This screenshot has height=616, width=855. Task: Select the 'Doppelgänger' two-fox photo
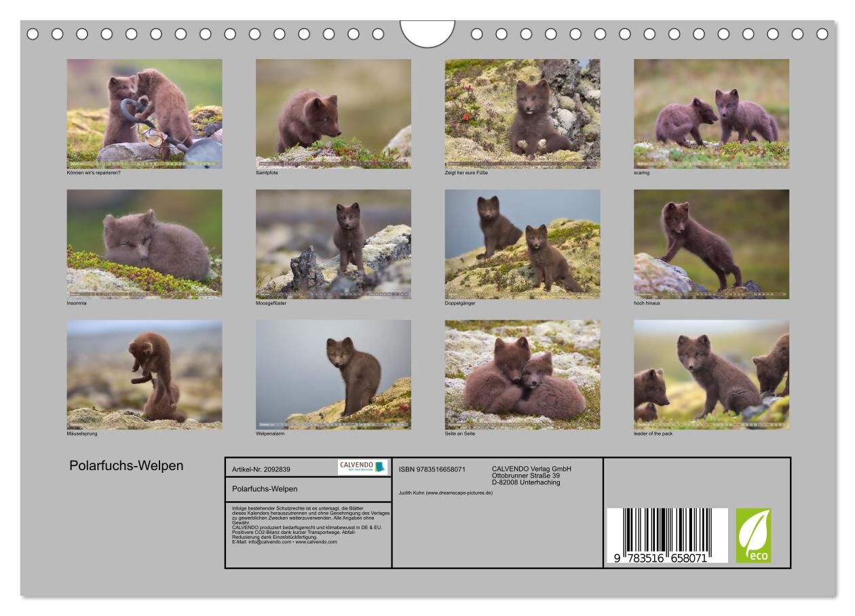coord(522,244)
